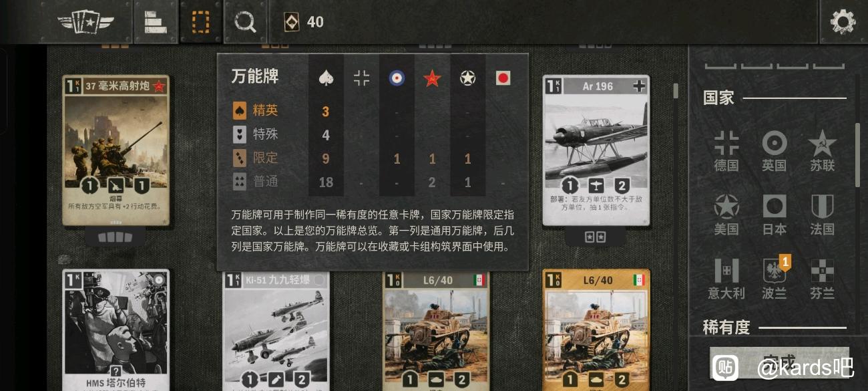Open the 37毫米高射炮 card
The width and height of the screenshot is (868, 391).
(116, 151)
